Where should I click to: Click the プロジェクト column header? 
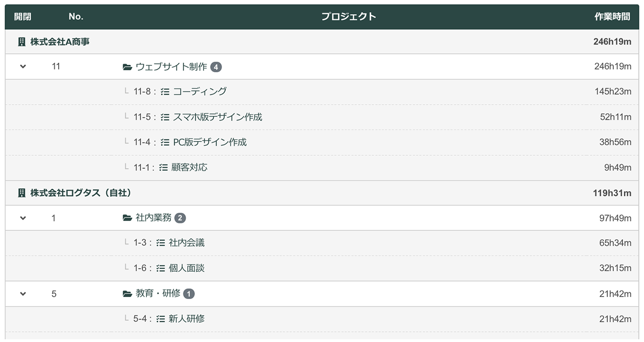pos(349,17)
